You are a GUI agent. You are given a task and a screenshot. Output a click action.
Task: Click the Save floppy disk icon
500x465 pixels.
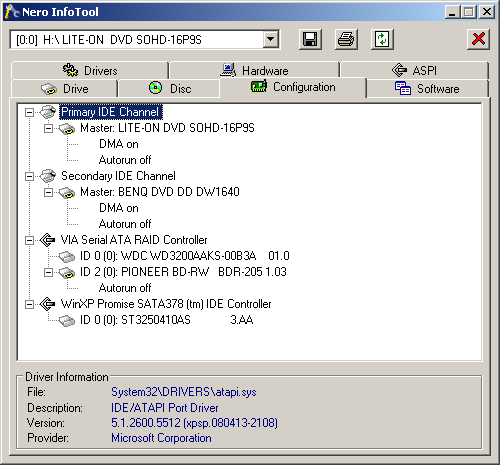click(310, 39)
